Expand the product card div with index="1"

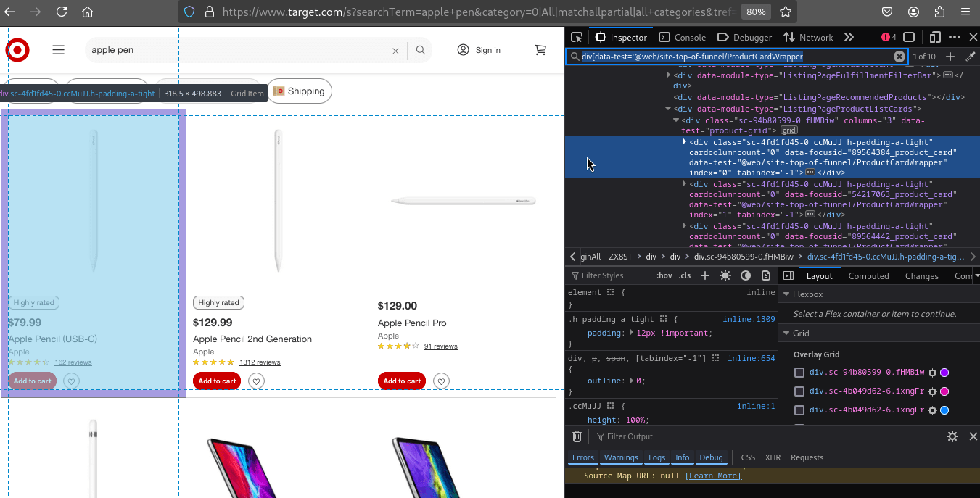click(x=684, y=184)
